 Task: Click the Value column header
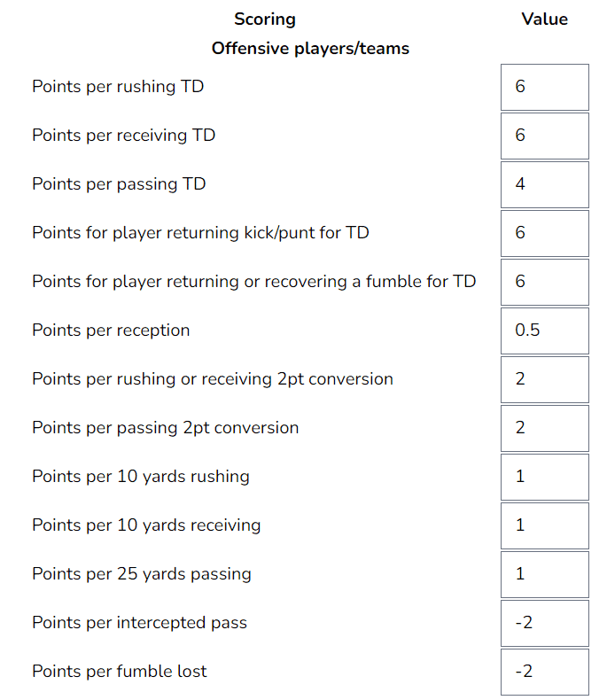tap(544, 19)
